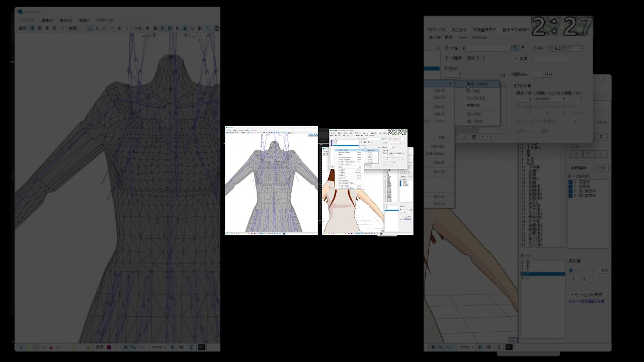This screenshot has height=362, width=644.
Task: Toggle 左つま先IK checkbox in enlarged panel
Action: click(x=571, y=191)
